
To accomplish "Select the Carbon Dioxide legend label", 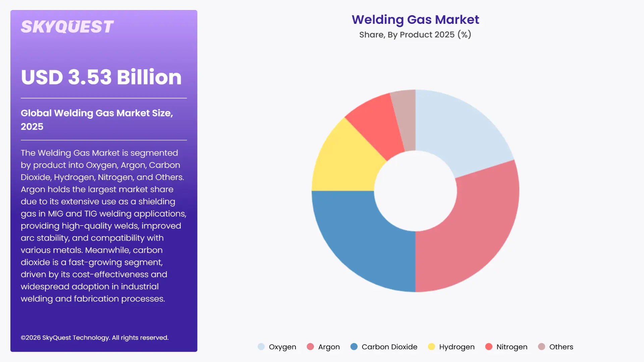I will pos(389,347).
